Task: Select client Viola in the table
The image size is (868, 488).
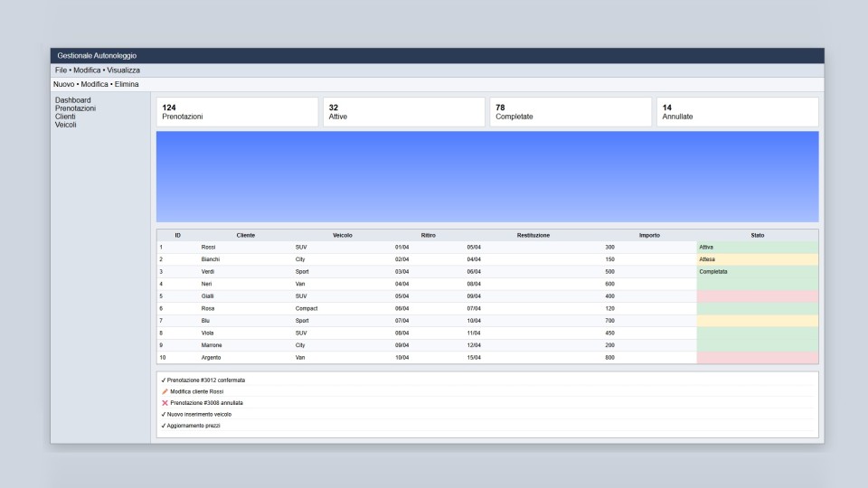Action: pyautogui.click(x=208, y=333)
